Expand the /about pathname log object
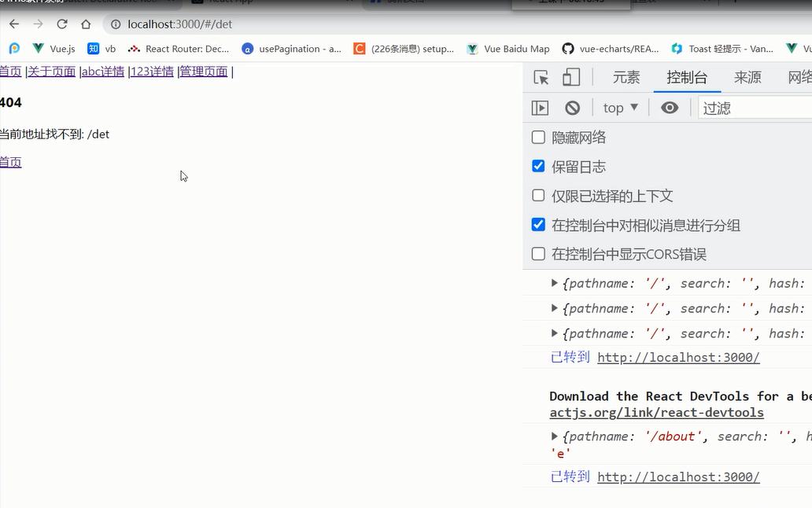 (x=555, y=436)
